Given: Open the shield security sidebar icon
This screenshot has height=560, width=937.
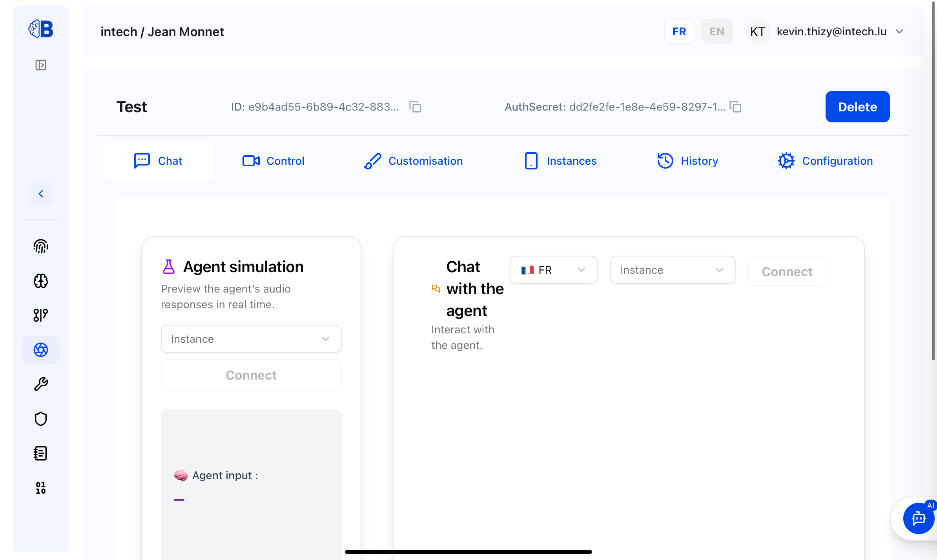Looking at the screenshot, I should 41,419.
